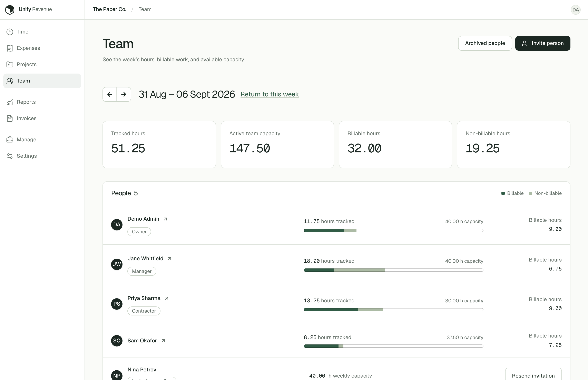Click the Sam Okafor name

pyautogui.click(x=142, y=341)
